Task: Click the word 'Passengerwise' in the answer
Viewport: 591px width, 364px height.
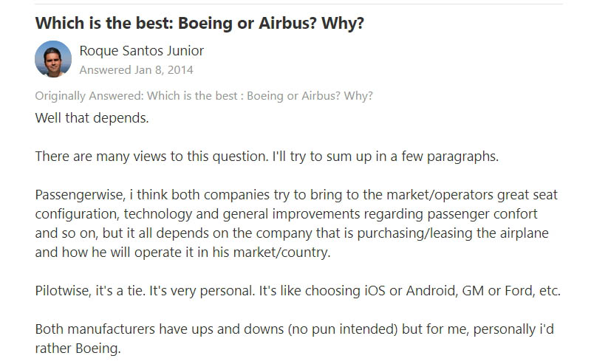Action: pos(79,195)
